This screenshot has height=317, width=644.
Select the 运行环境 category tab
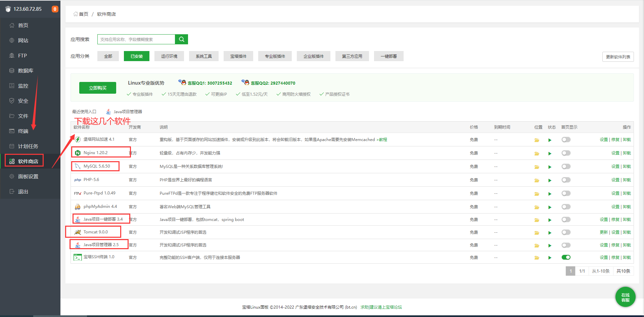(x=169, y=56)
